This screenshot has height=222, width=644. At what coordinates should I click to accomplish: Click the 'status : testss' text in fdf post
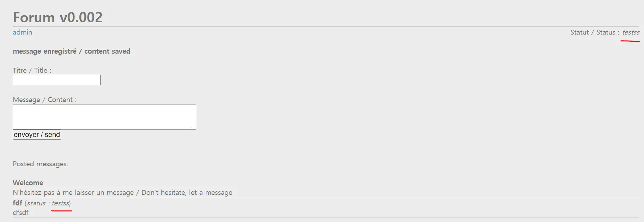(48, 203)
